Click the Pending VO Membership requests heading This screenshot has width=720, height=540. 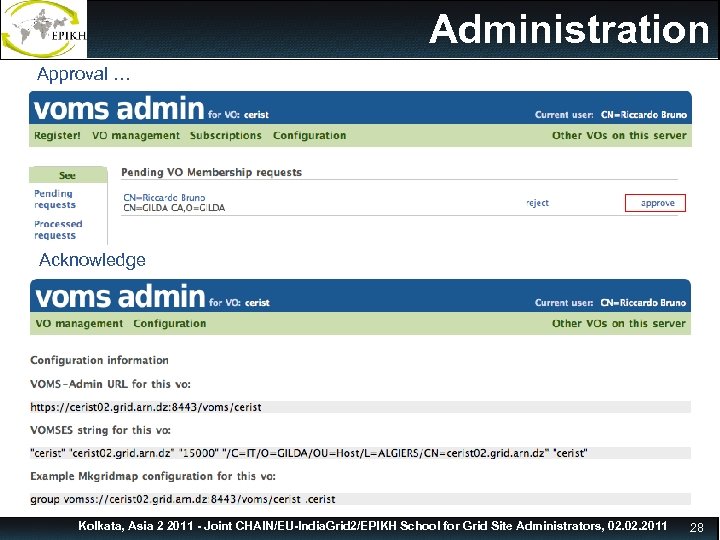pos(212,172)
